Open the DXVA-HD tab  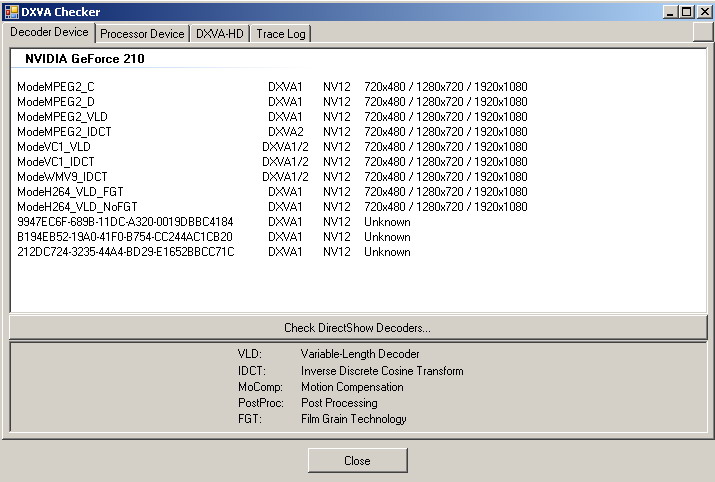pyautogui.click(x=219, y=34)
